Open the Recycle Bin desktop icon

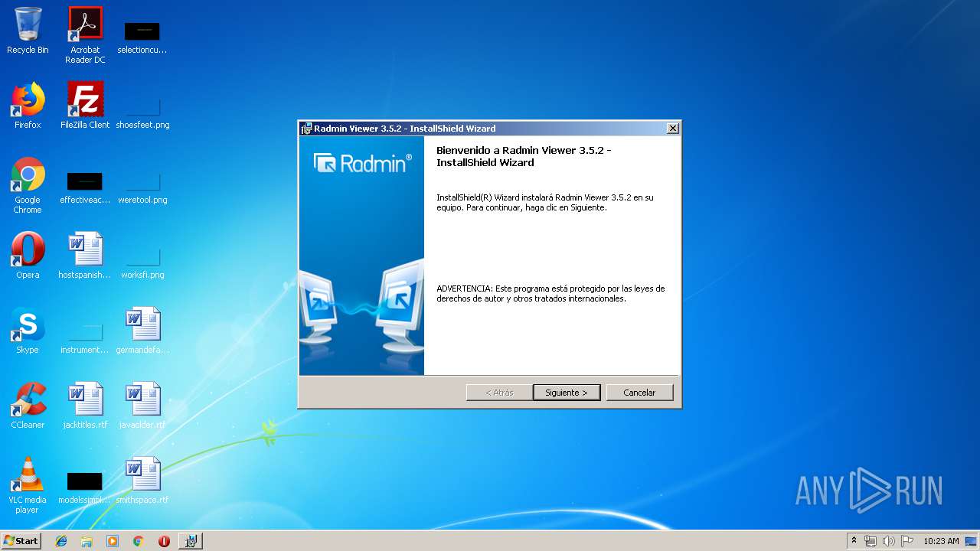28,31
